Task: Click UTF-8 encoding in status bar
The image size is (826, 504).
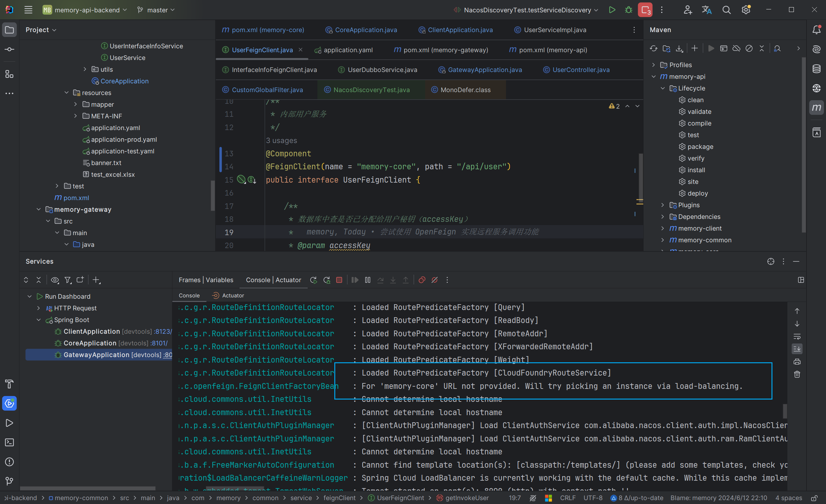Action: pyautogui.click(x=593, y=498)
